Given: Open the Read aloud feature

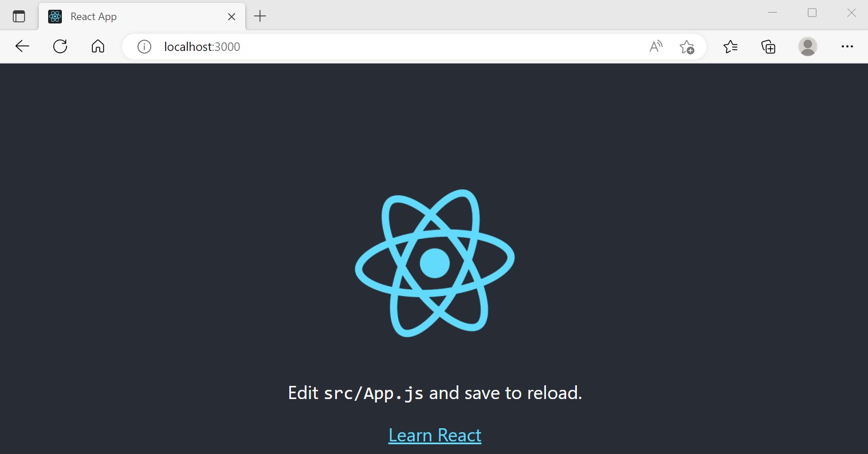Looking at the screenshot, I should click(656, 47).
